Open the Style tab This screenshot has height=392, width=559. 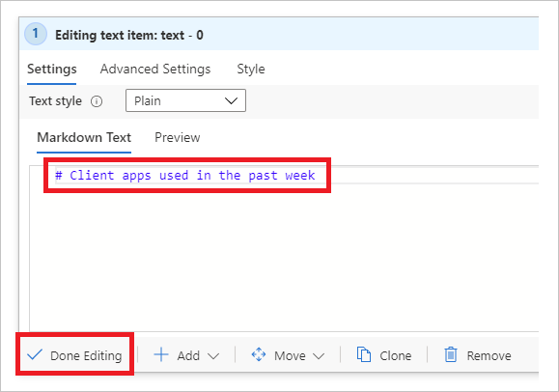click(251, 69)
